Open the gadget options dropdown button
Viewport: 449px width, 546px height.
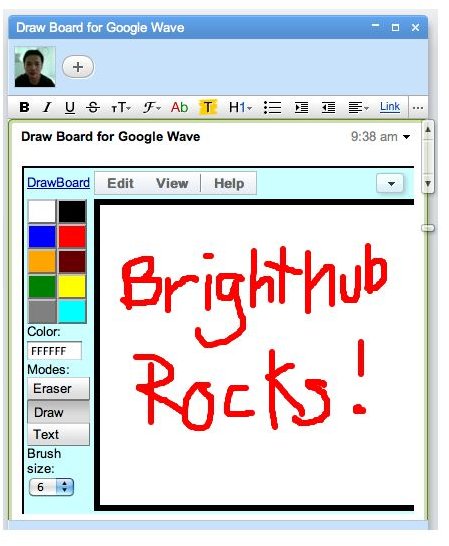(390, 183)
